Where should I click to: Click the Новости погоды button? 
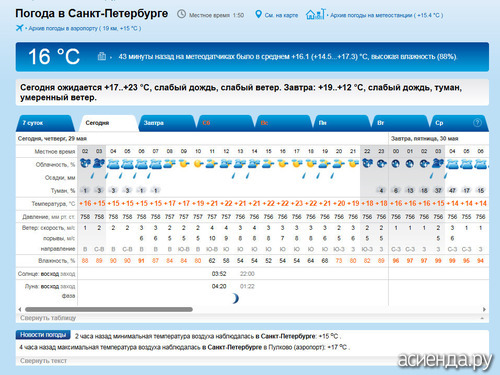click(x=43, y=335)
